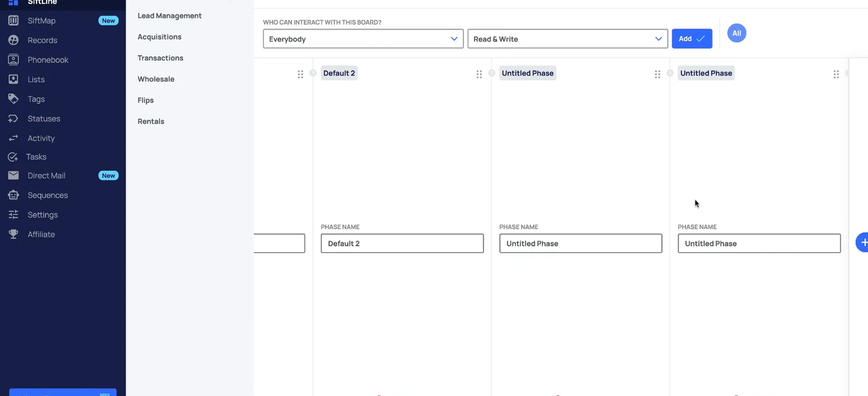This screenshot has height=396, width=868.
Task: Expand the Read & Write permission dropdown
Action: point(567,39)
